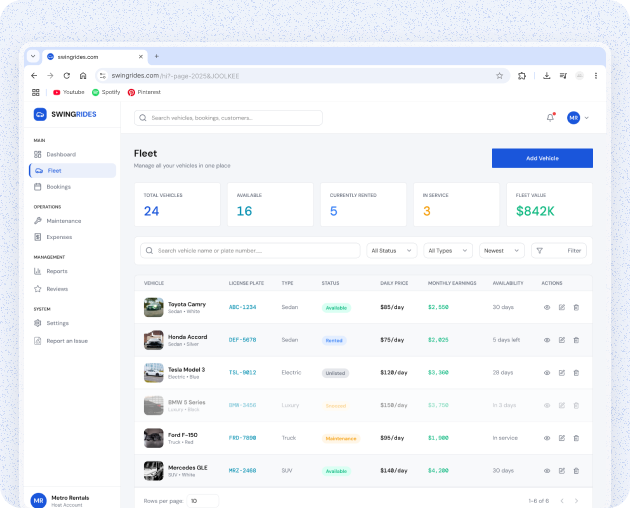The width and height of the screenshot is (630, 508).
Task: Click the vehicle name or plate search field
Action: [250, 250]
